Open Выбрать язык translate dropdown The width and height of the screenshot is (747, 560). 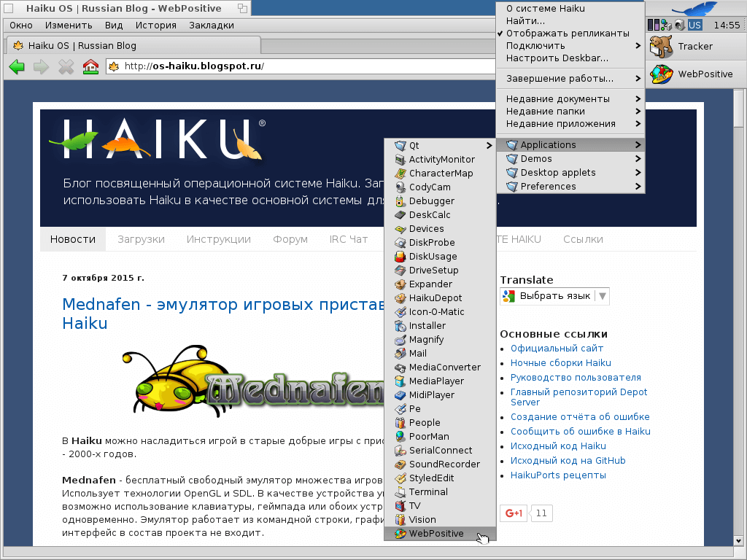(x=554, y=296)
